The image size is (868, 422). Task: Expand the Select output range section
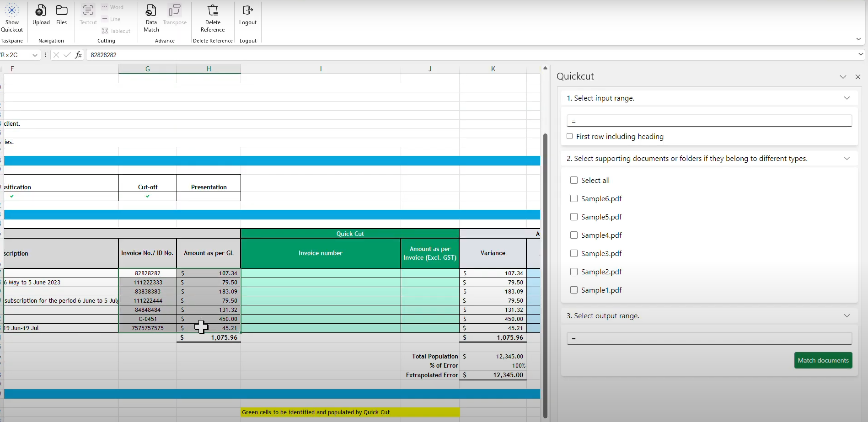point(847,315)
